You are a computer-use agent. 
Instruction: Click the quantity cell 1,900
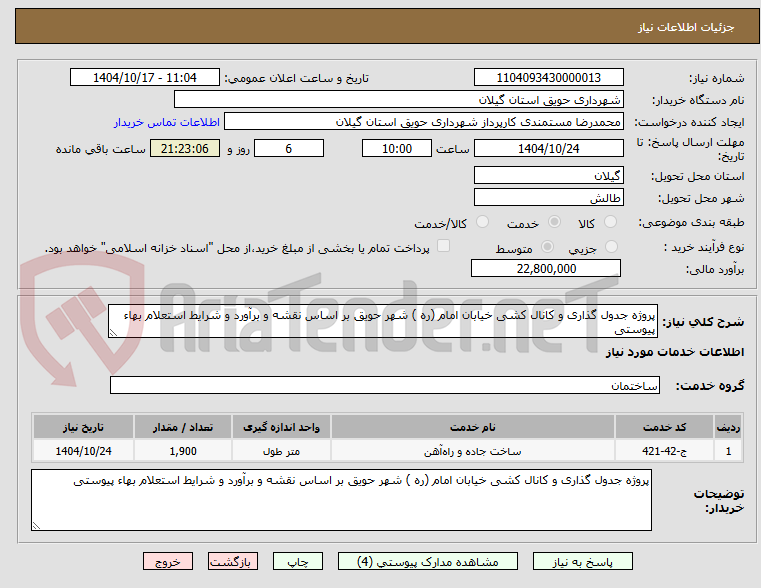(183, 451)
